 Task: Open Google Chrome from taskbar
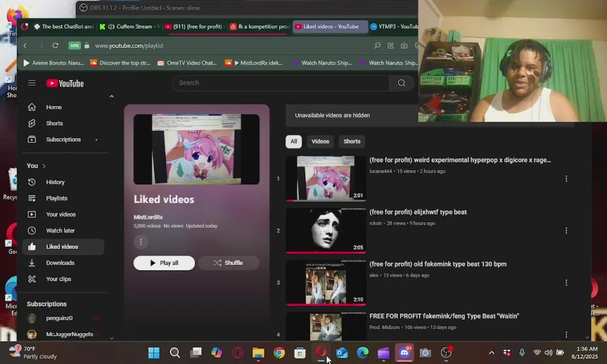tap(279, 352)
